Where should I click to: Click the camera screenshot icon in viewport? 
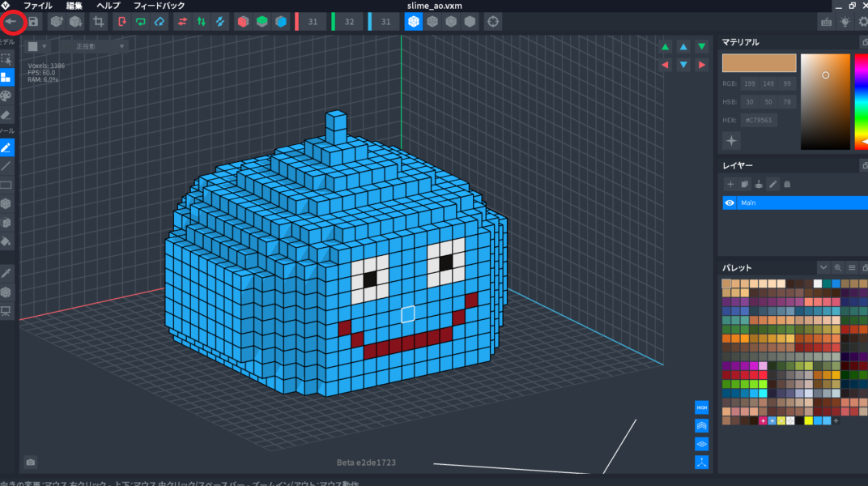point(31,463)
